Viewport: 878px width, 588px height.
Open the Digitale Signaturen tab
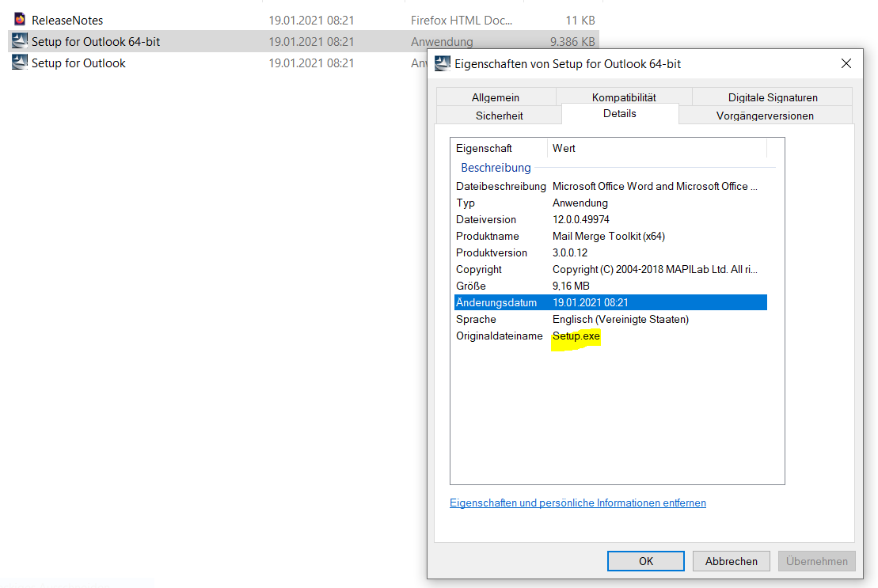pos(773,97)
